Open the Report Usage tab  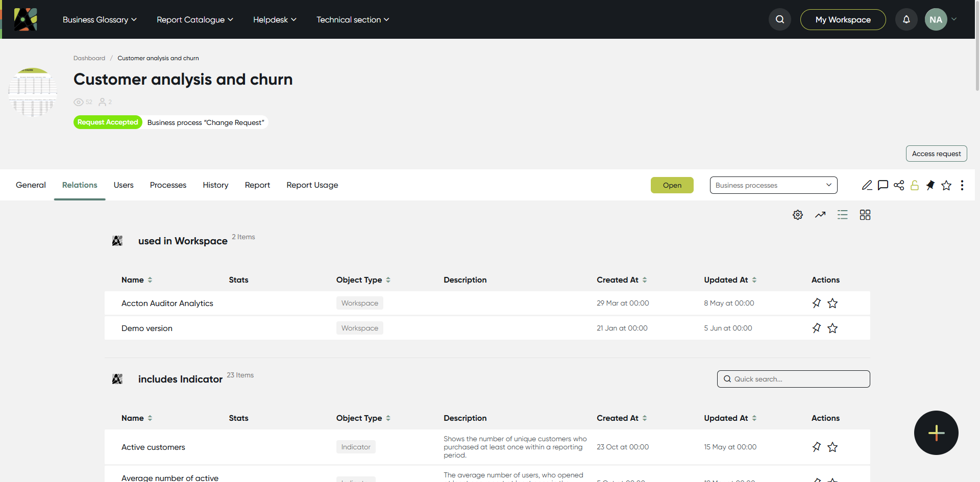coord(312,185)
